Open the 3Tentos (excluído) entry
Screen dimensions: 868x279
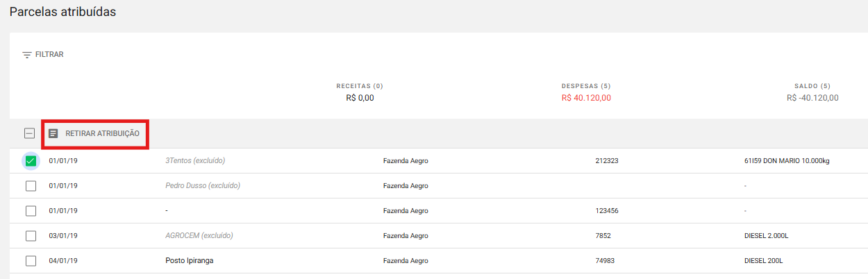tap(195, 161)
